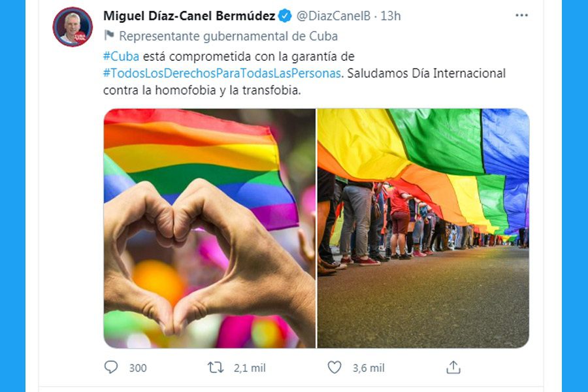Screen dimensions: 588x392
Task: Open the 13h tweet timestamp
Action: 391,16
